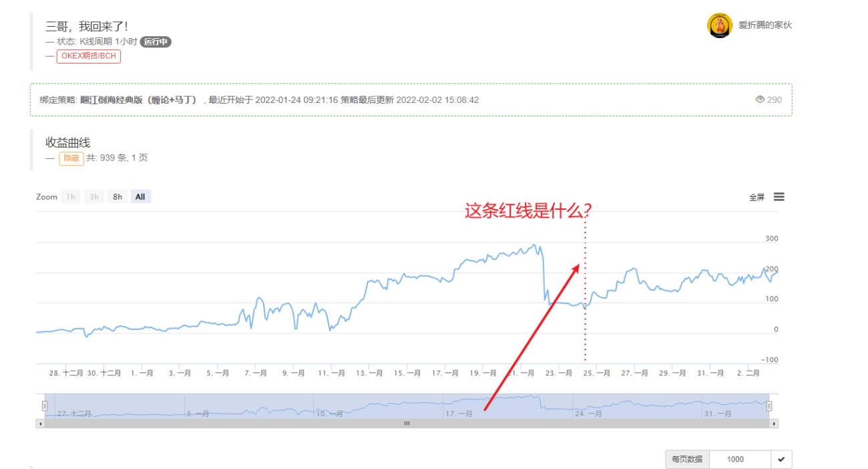Screen dimensions: 868x469
Task: Select the 8h zoom range
Action: click(118, 196)
